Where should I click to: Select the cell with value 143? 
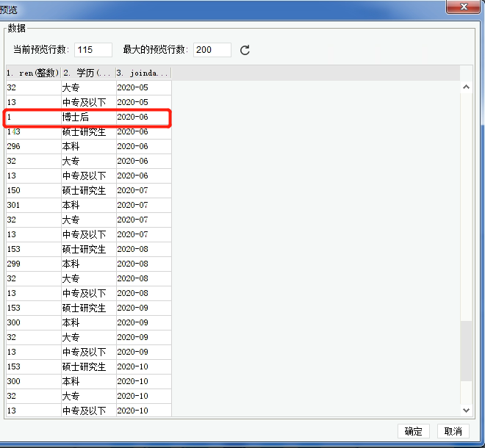pos(34,131)
